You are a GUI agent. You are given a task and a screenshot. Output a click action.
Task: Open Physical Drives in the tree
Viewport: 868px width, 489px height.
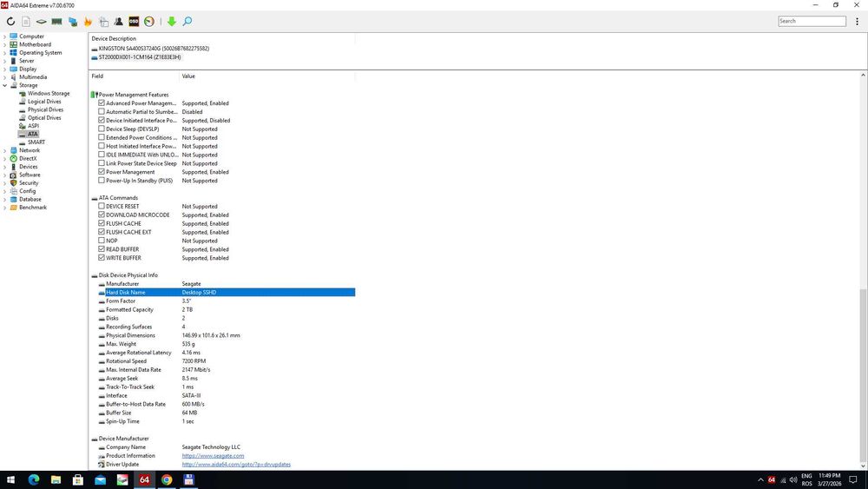(45, 109)
